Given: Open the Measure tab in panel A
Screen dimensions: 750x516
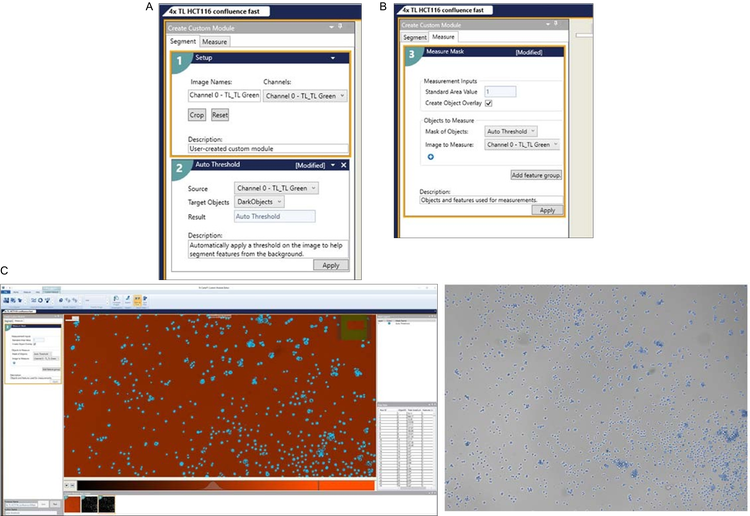Looking at the screenshot, I should point(214,42).
